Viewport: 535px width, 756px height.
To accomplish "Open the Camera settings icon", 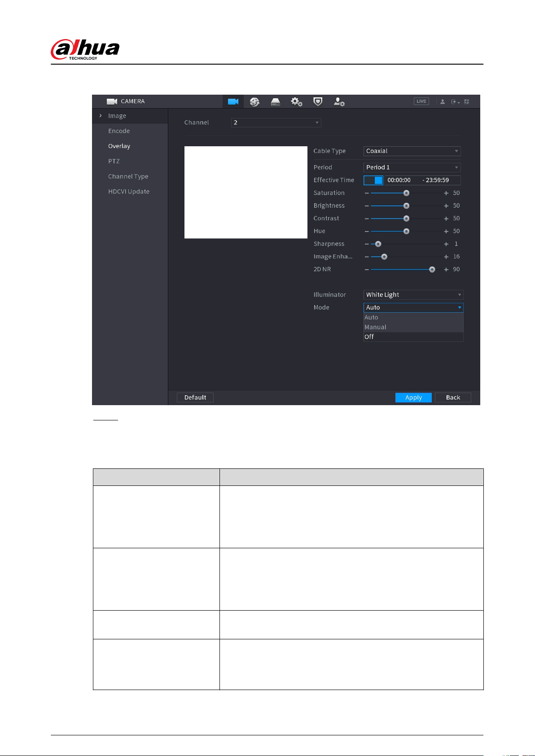I will [x=233, y=102].
